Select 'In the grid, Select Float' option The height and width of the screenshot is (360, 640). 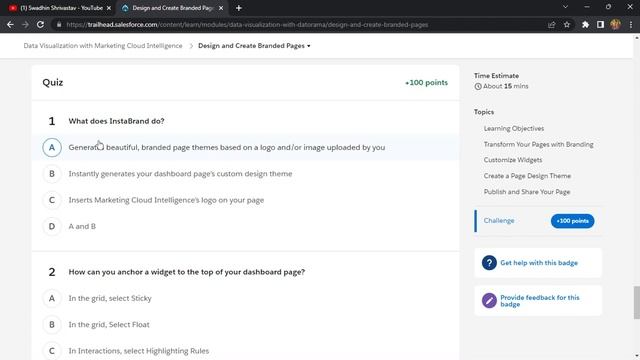tap(109, 324)
